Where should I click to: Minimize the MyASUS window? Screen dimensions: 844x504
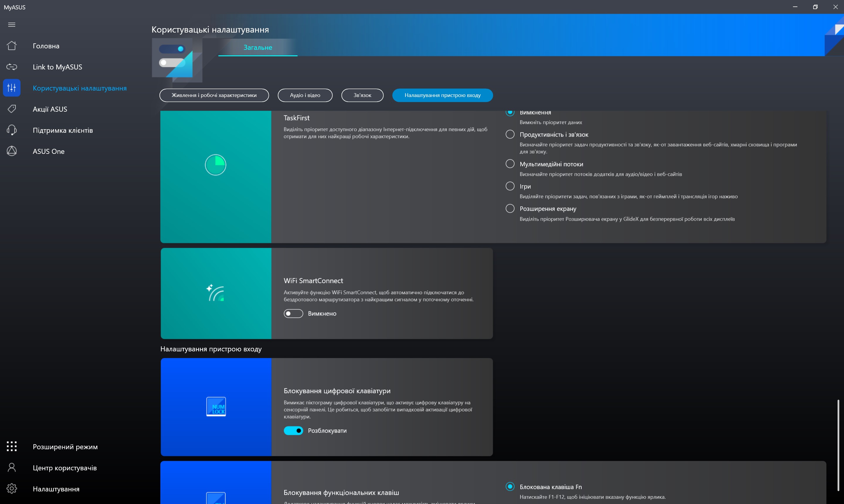795,7
